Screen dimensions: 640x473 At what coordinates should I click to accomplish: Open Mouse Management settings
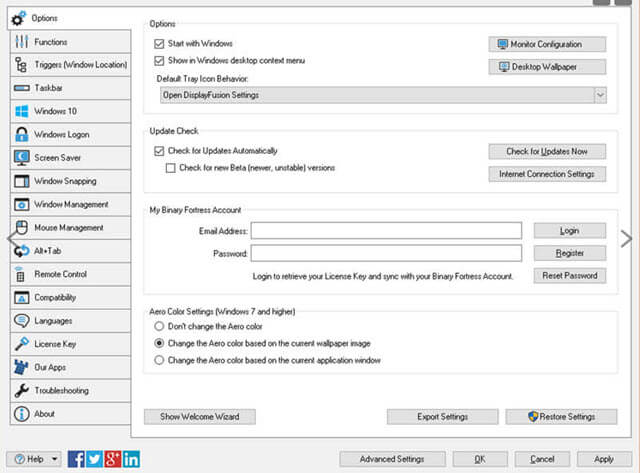click(x=70, y=228)
